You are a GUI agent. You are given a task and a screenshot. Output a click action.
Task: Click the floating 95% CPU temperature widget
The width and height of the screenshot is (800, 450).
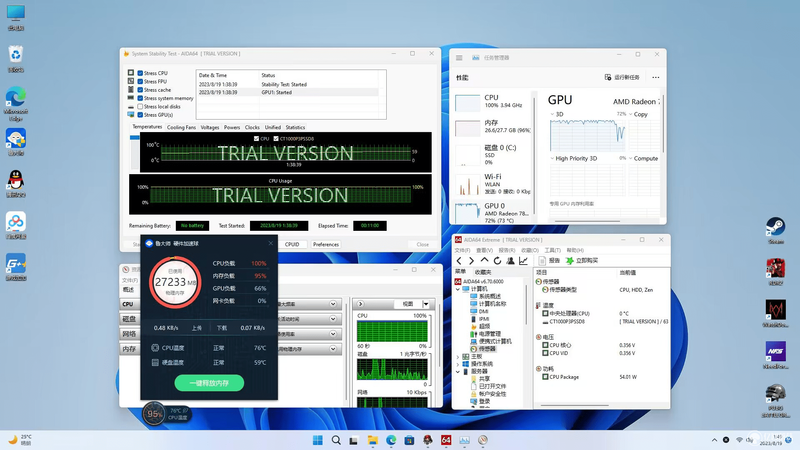166,413
